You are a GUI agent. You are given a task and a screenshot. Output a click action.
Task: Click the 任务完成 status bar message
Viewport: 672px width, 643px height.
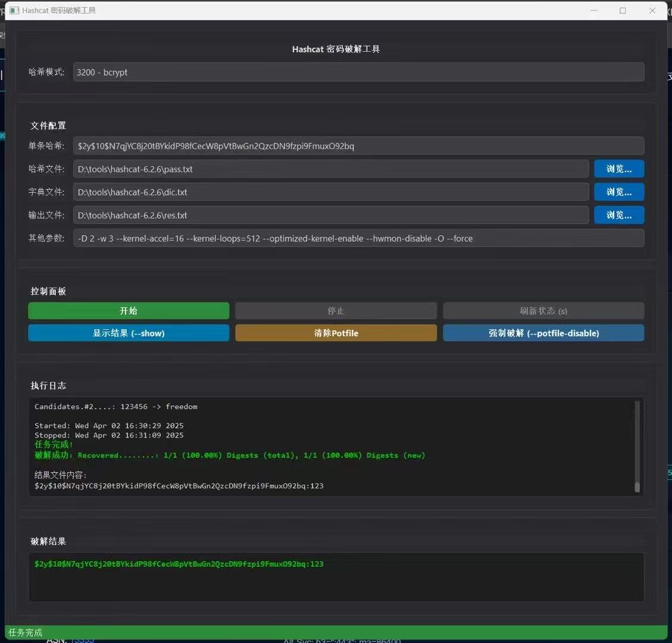pos(25,633)
